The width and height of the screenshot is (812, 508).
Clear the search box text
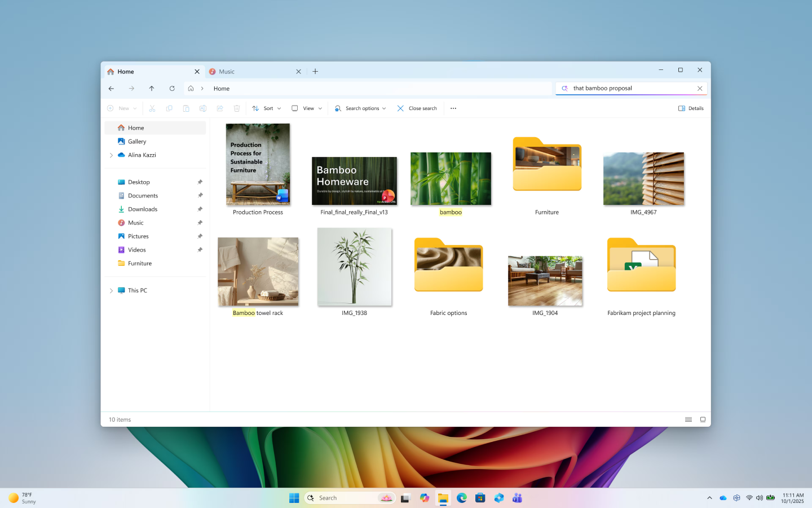[x=700, y=89]
